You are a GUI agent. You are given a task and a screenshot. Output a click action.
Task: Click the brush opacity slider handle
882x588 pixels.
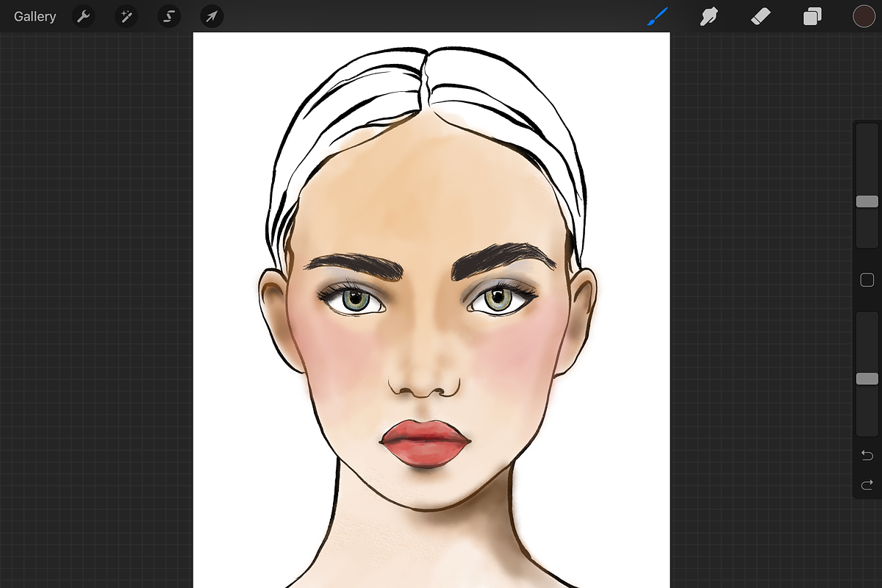point(867,379)
